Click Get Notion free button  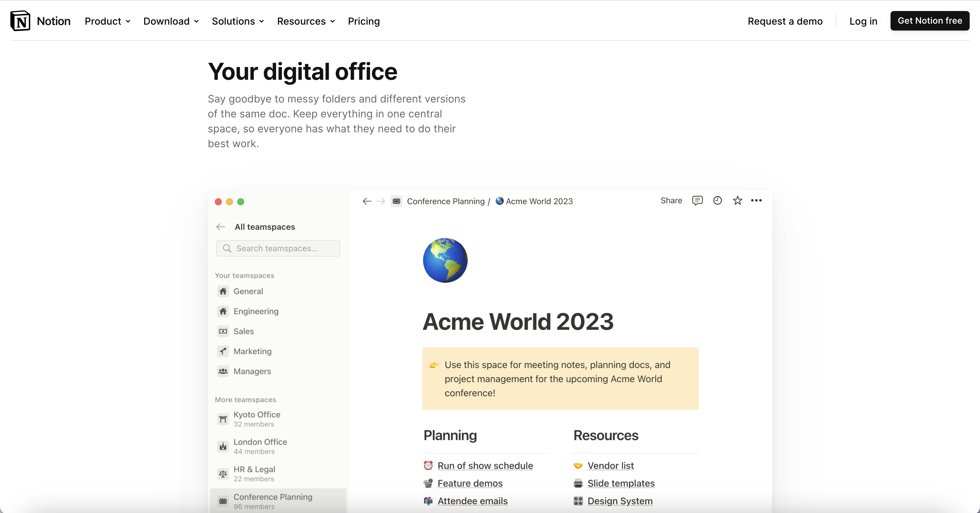click(x=929, y=21)
